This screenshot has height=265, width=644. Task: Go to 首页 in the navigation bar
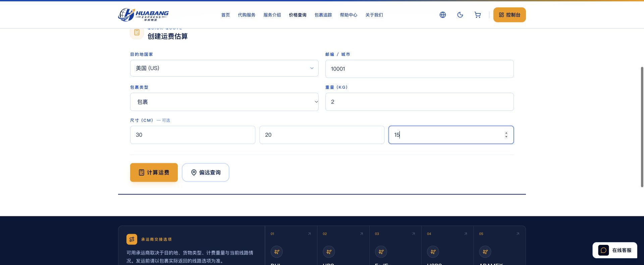pyautogui.click(x=225, y=15)
